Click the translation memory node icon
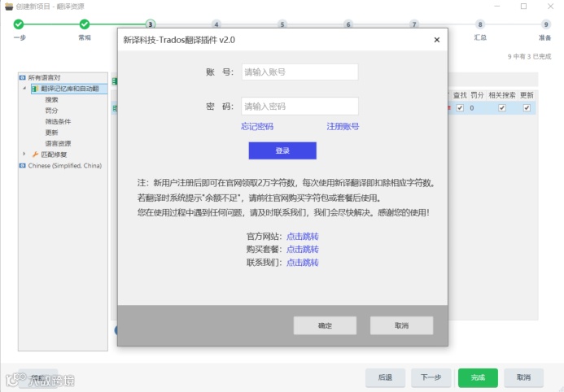Image resolution: width=564 pixels, height=392 pixels. coord(35,89)
